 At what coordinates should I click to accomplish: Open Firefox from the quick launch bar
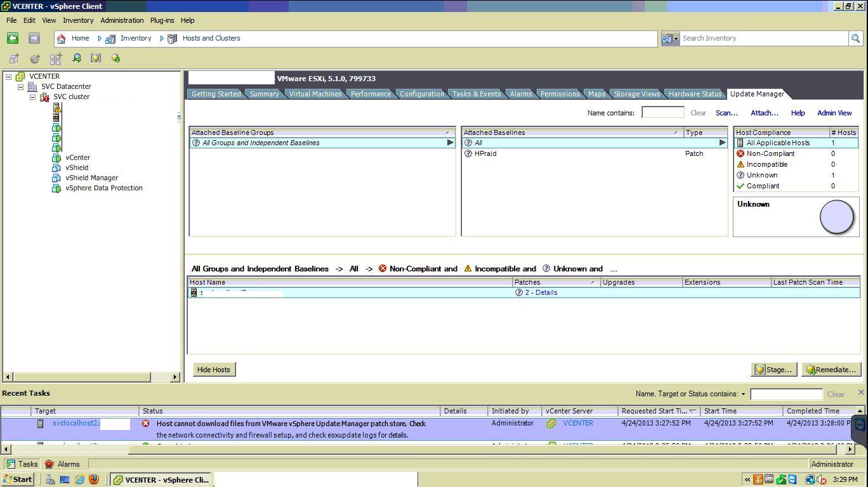[x=94, y=479]
